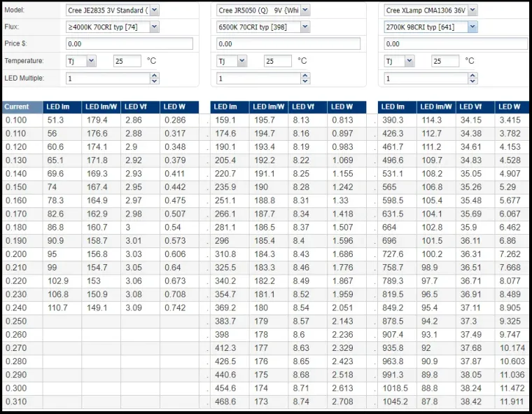Expand the ≥4000K 70CRI flux dropdown
Viewport: 532px width, 414px height.
[x=154, y=27]
